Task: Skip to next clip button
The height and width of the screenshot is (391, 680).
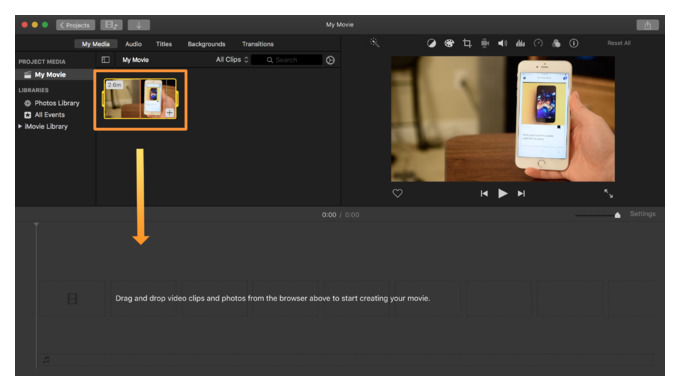Action: [521, 193]
